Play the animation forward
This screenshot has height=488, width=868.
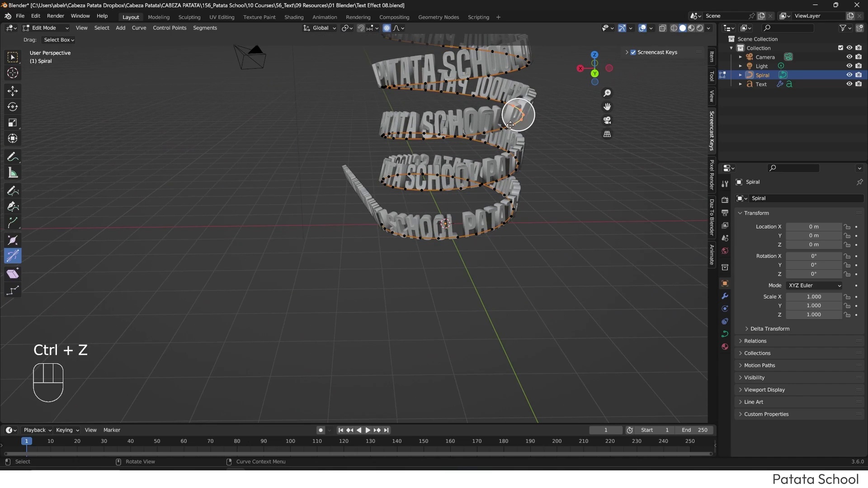tap(368, 430)
